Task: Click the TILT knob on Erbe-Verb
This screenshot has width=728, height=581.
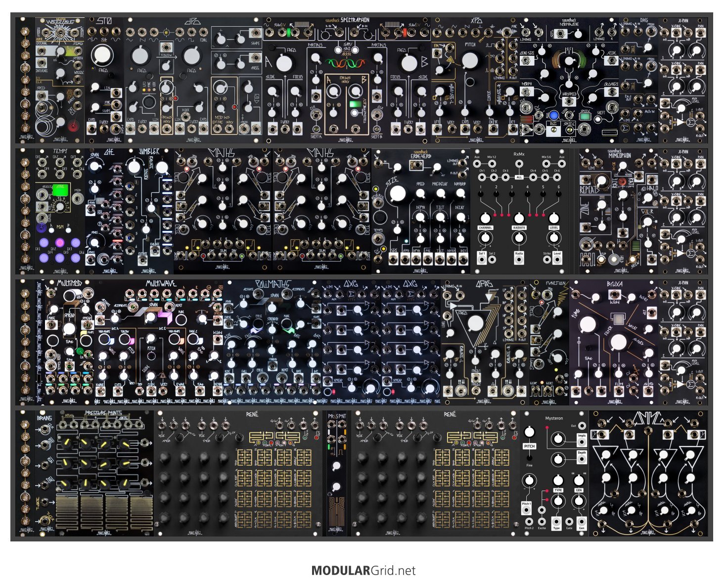Action: [x=440, y=217]
